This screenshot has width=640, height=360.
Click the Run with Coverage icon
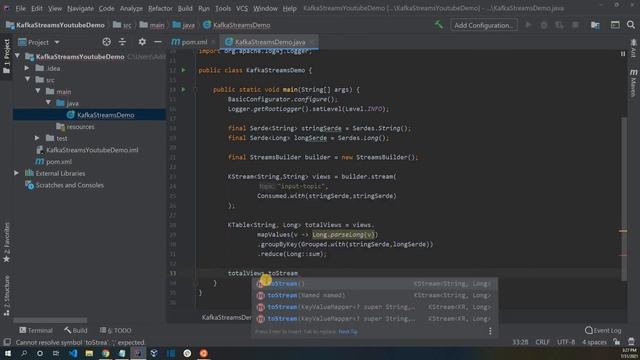point(559,25)
